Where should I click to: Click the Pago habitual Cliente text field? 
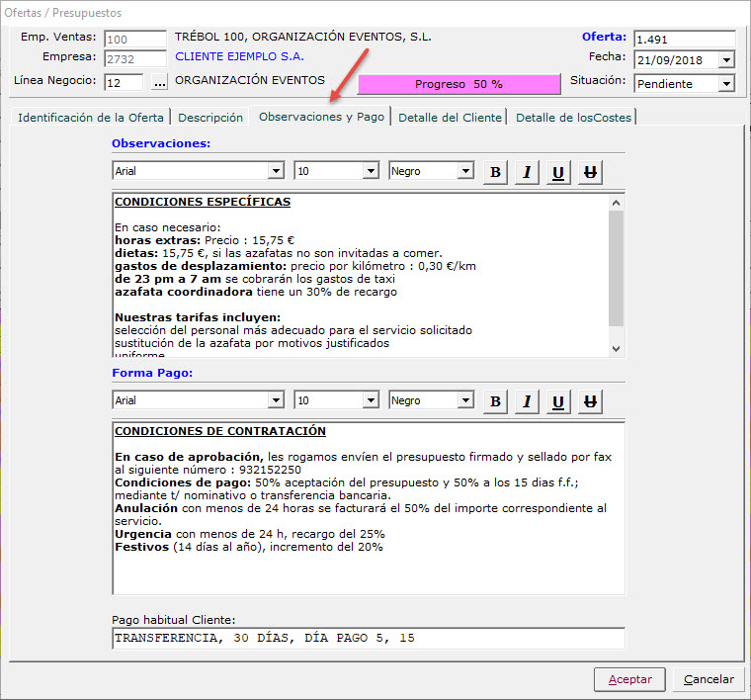tap(369, 638)
